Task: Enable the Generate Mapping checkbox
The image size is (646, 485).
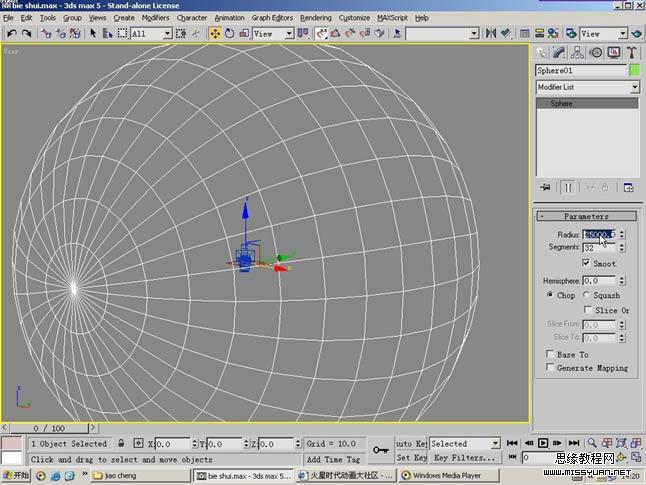Action: point(550,367)
